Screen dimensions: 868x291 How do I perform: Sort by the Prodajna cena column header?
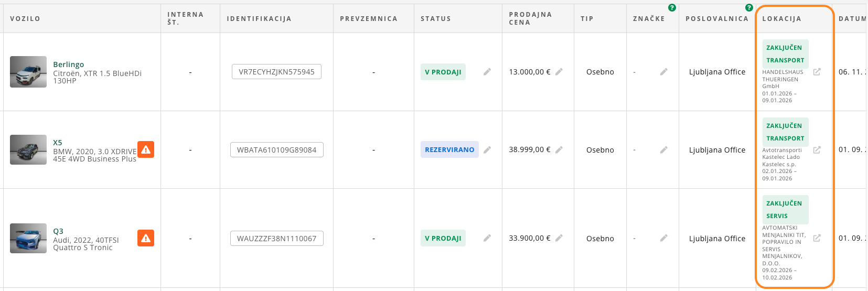tap(530, 18)
